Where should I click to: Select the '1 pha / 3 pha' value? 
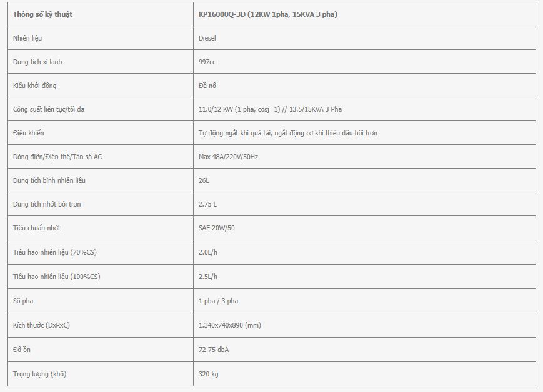point(218,301)
